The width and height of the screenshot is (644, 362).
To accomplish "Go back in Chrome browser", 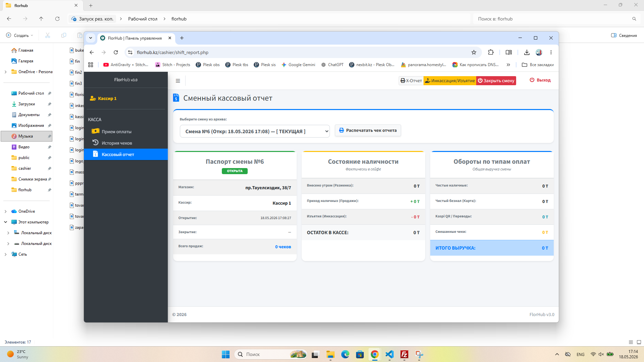I will [92, 52].
